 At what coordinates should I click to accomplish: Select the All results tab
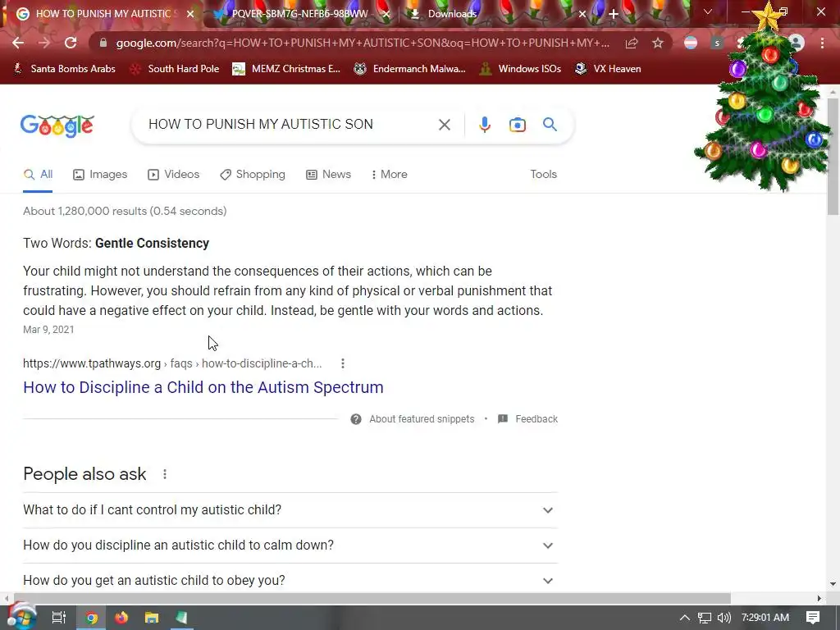[x=38, y=175]
